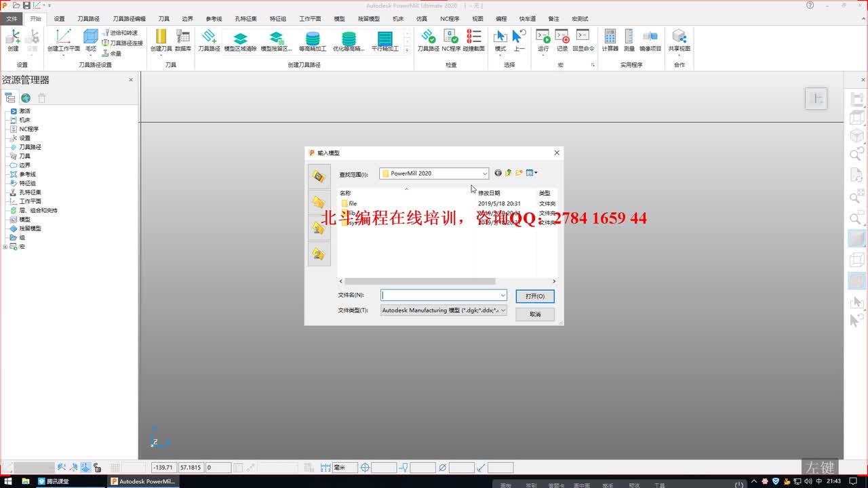
Task: Click the back navigation icon in dialog
Action: tap(498, 173)
